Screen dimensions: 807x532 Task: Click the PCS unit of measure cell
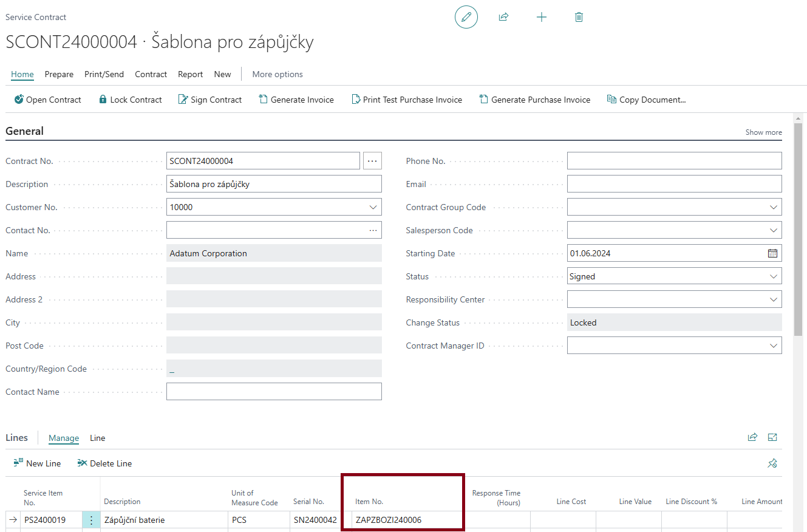[x=258, y=520]
